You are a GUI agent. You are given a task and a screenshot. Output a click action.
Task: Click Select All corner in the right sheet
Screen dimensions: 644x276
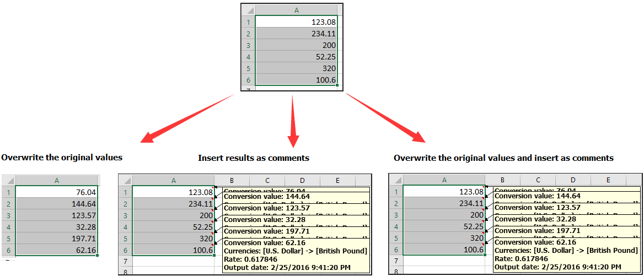(x=396, y=180)
